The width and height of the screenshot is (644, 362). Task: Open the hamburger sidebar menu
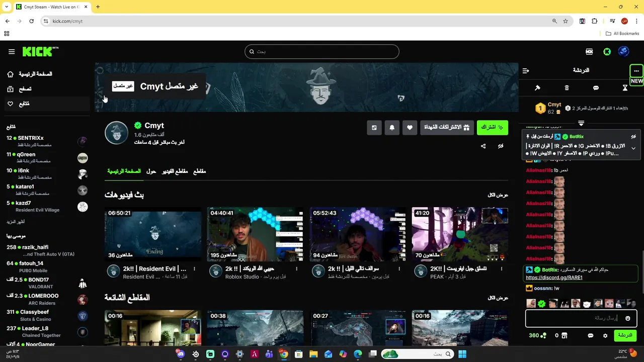click(x=12, y=51)
